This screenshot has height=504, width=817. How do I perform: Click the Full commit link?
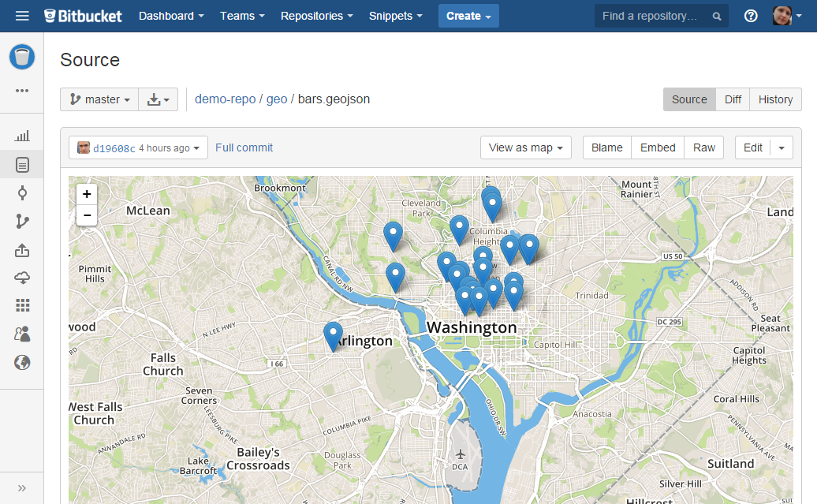pos(244,147)
